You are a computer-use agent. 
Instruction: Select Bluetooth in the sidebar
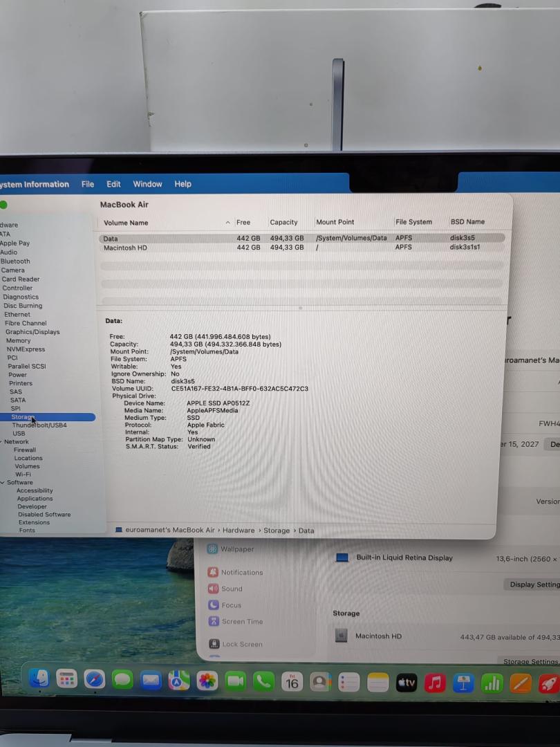point(15,261)
